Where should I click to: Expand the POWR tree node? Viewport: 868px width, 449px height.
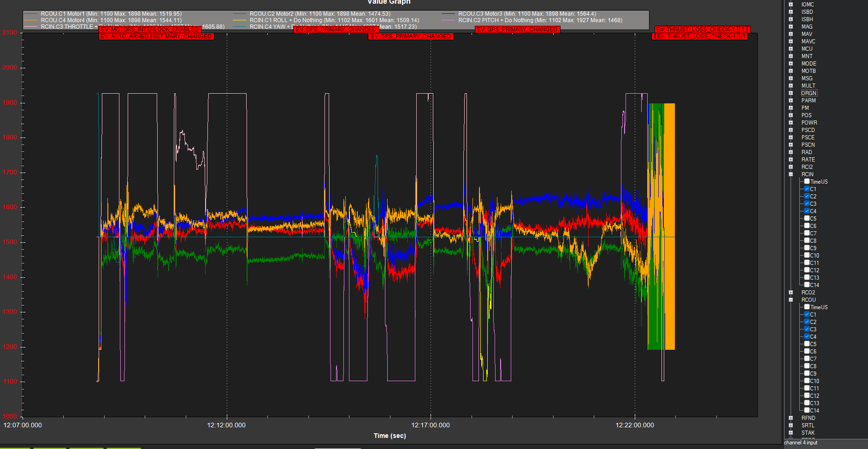tap(791, 123)
